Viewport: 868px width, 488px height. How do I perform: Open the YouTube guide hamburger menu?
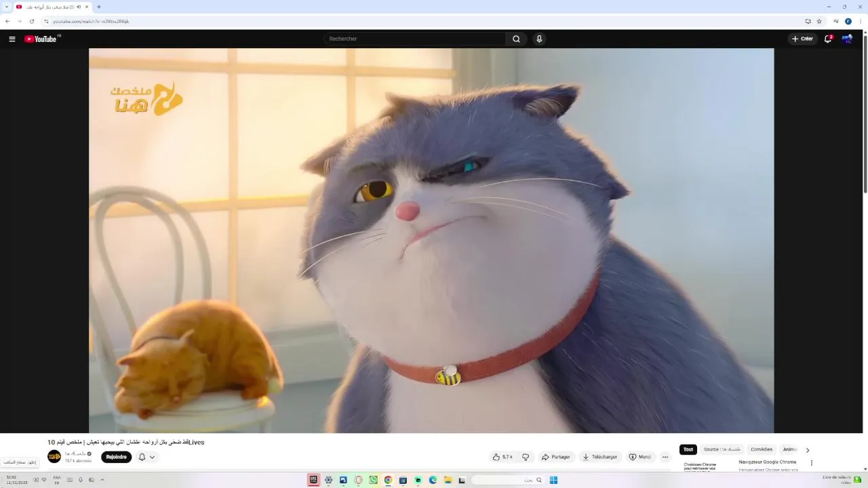click(12, 39)
